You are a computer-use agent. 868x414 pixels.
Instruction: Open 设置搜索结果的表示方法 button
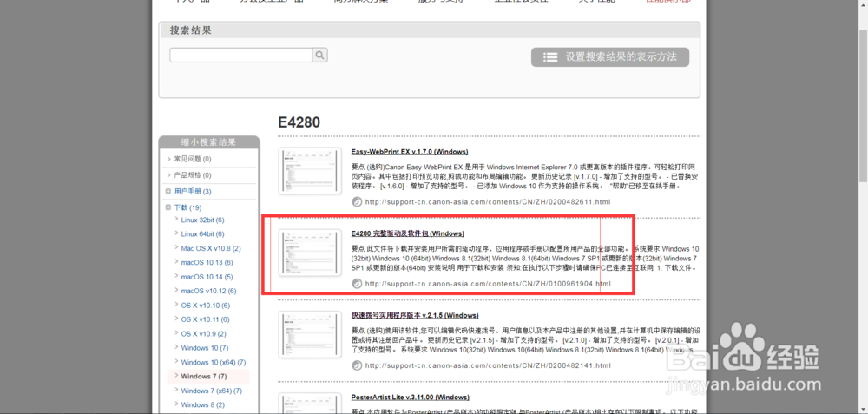pos(610,57)
